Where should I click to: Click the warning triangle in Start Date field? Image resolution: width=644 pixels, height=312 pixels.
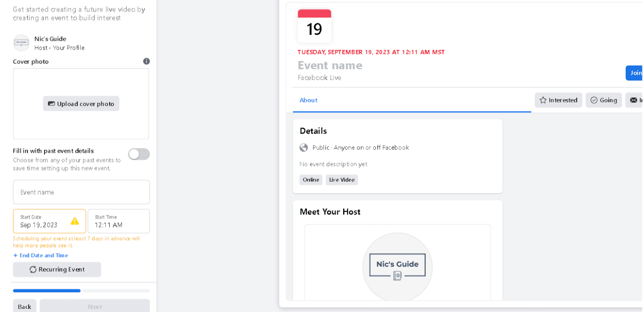tap(75, 222)
